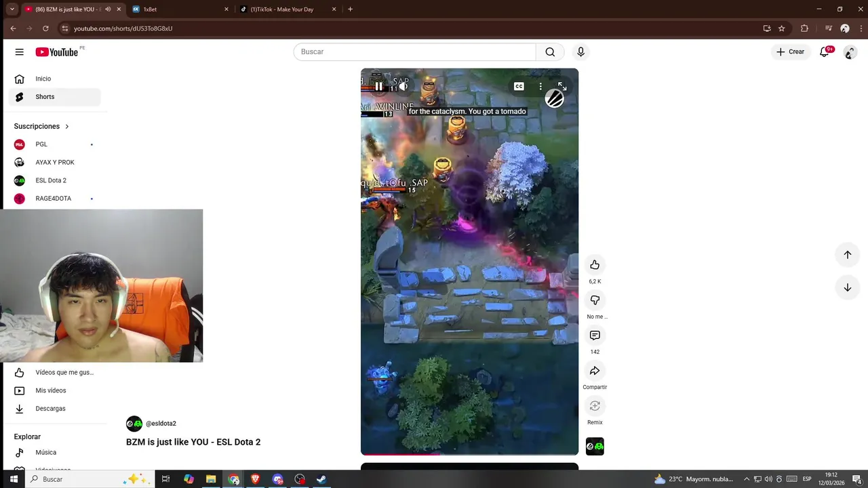Reload the page
Image resolution: width=868 pixels, height=488 pixels.
point(45,28)
